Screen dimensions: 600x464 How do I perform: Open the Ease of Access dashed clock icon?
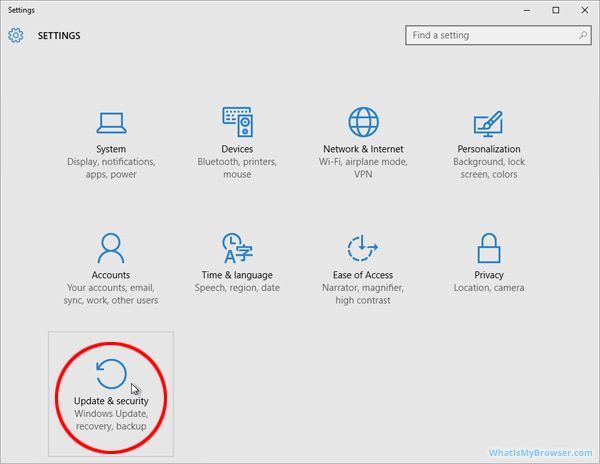tap(362, 248)
